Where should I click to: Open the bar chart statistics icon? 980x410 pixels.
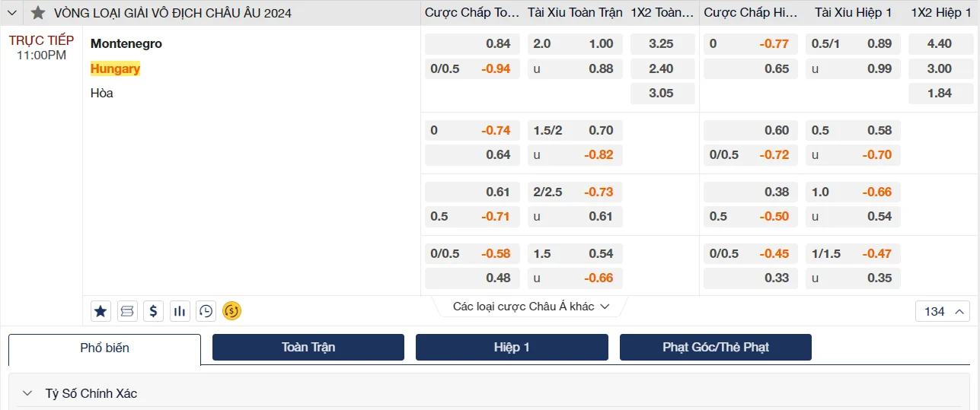[x=180, y=310]
